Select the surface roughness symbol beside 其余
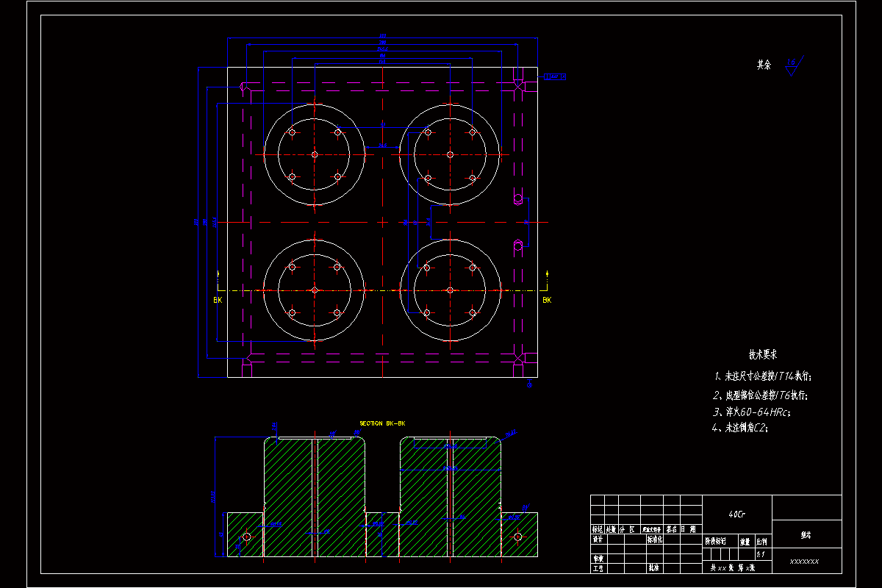Screen dimensions: 882x588 (x=793, y=65)
